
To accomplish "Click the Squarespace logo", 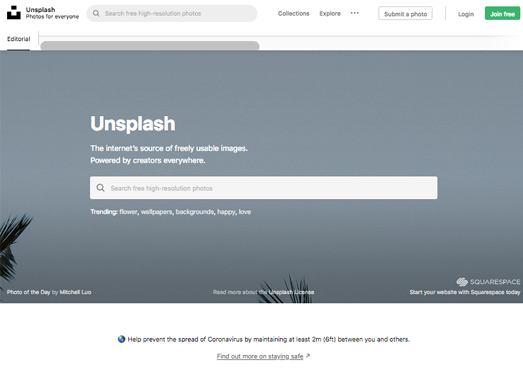I will pos(488,282).
